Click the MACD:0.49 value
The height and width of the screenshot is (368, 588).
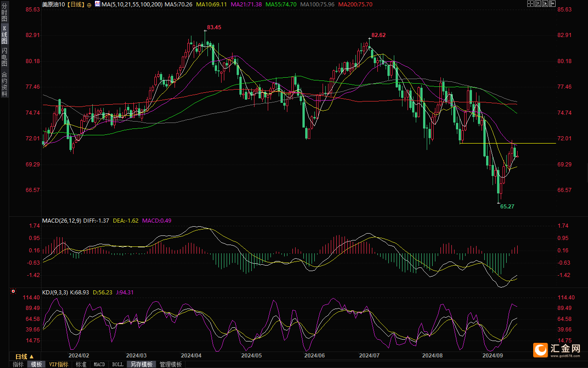(x=157, y=221)
